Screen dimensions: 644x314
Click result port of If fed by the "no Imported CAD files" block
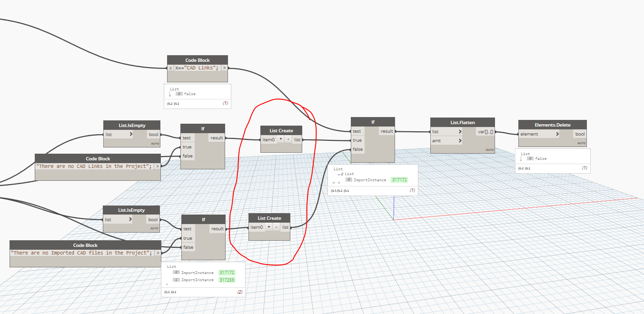pyautogui.click(x=218, y=229)
